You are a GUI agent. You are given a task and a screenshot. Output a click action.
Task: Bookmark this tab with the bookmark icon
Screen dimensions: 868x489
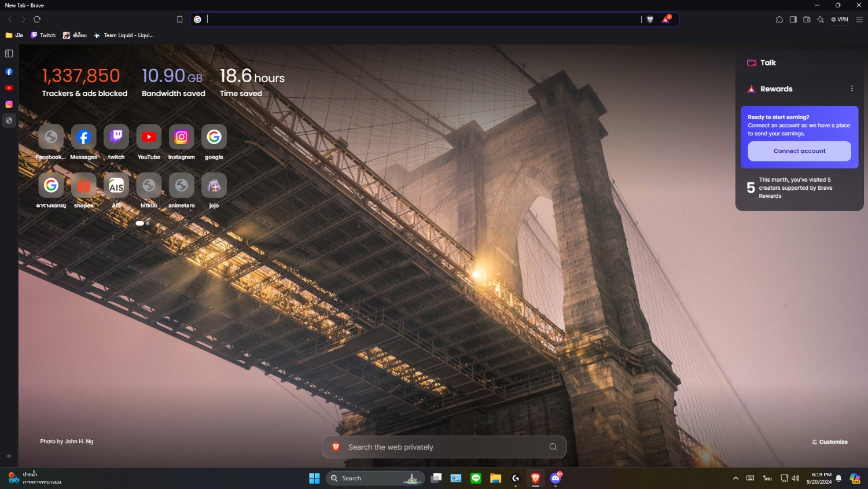click(x=180, y=20)
